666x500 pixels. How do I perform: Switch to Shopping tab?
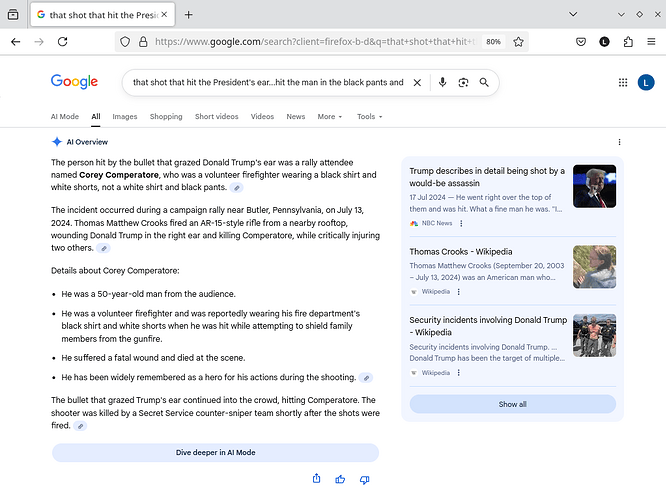166,116
